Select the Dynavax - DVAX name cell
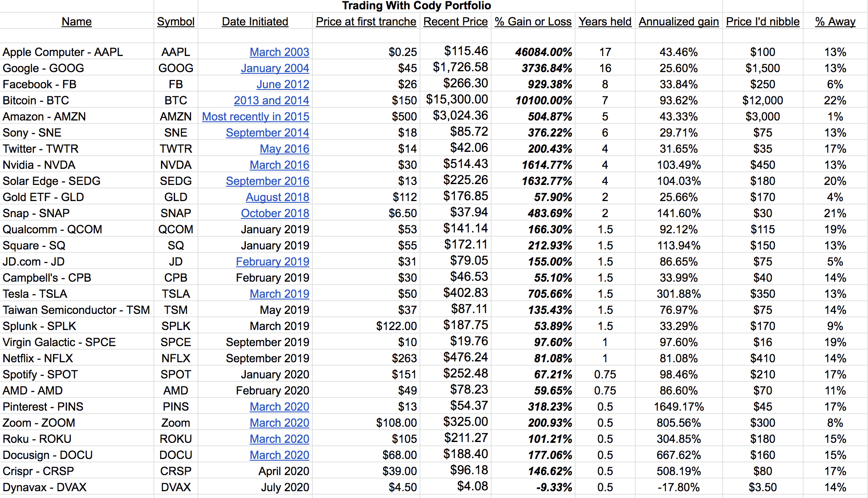 click(x=45, y=487)
